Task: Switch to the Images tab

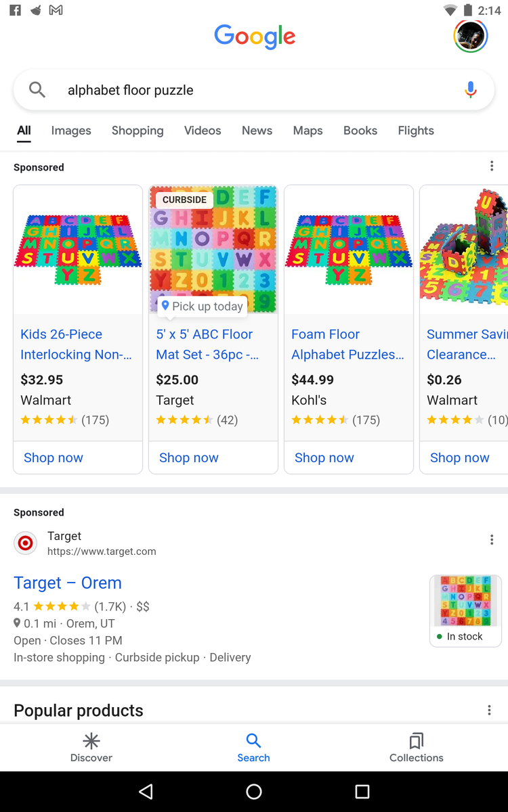Action: point(71,131)
